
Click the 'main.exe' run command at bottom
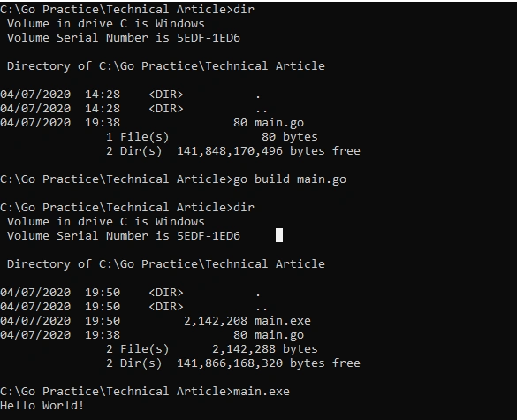262,392
